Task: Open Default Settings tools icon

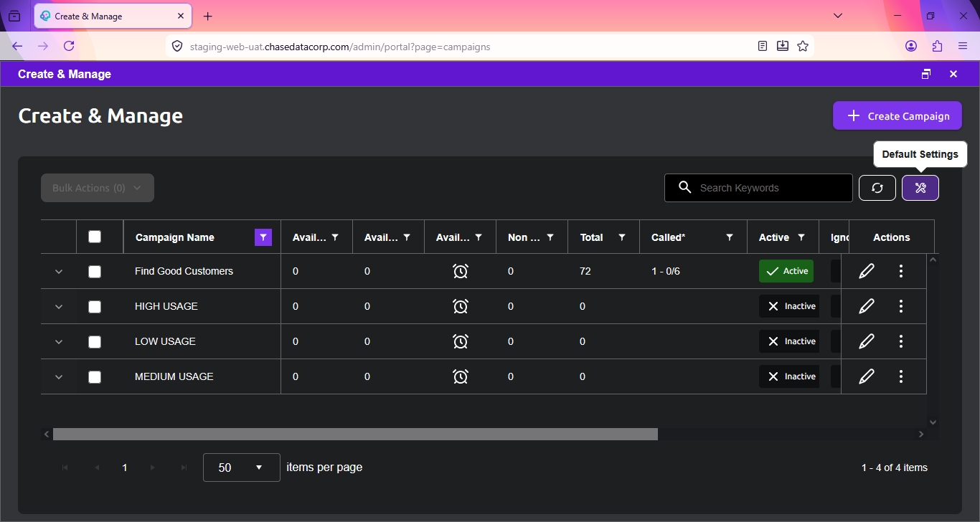Action: coord(920,188)
